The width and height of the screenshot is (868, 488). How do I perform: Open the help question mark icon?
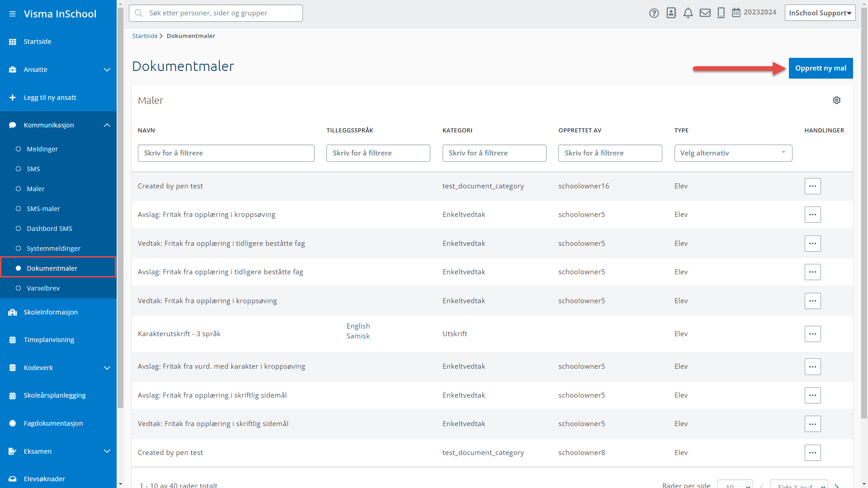coord(654,13)
